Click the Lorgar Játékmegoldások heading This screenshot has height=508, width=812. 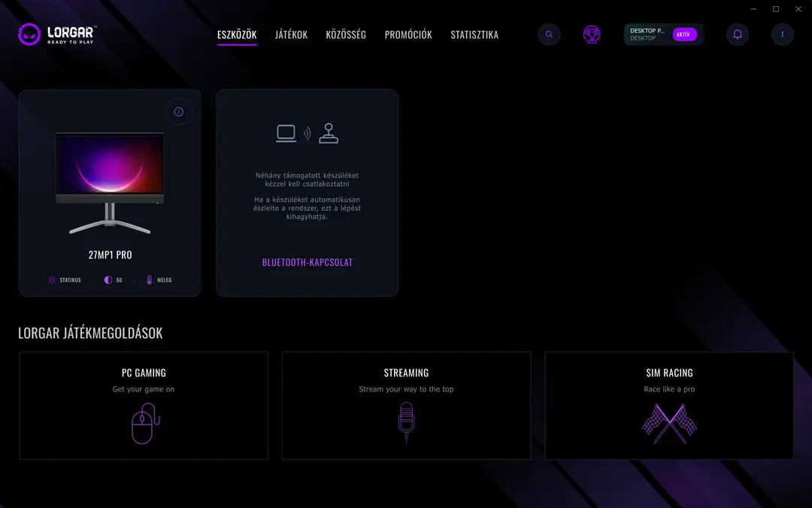[90, 333]
